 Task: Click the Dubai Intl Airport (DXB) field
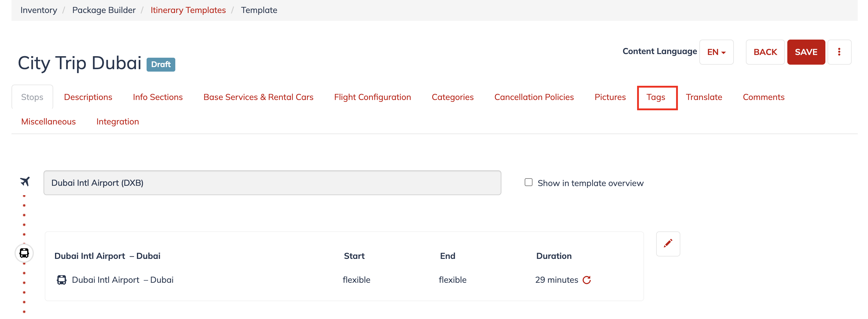(x=272, y=182)
